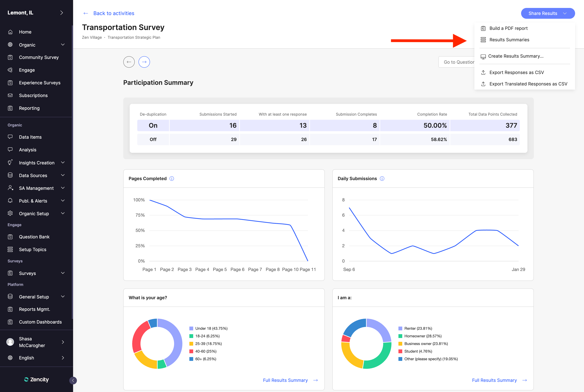Choose Build a PDF report
The height and width of the screenshot is (392, 584).
click(x=508, y=28)
